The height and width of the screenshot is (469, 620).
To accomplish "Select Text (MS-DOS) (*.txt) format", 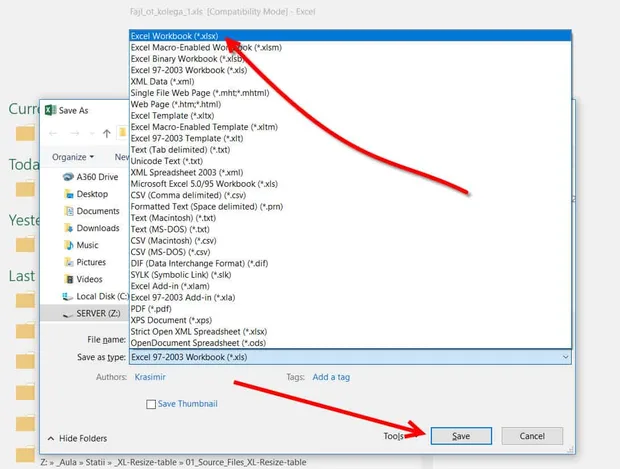I will click(x=350, y=229).
